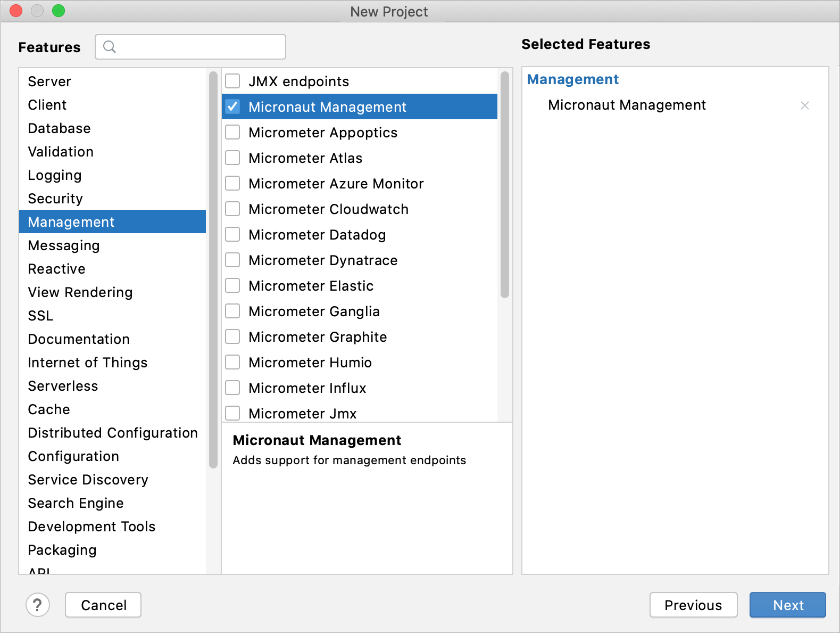Go back with the Previous button
This screenshot has width=840, height=633.
click(x=693, y=605)
